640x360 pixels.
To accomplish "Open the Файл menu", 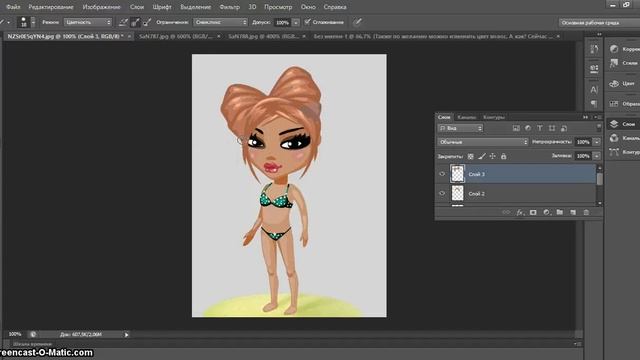I will pyautogui.click(x=13, y=7).
